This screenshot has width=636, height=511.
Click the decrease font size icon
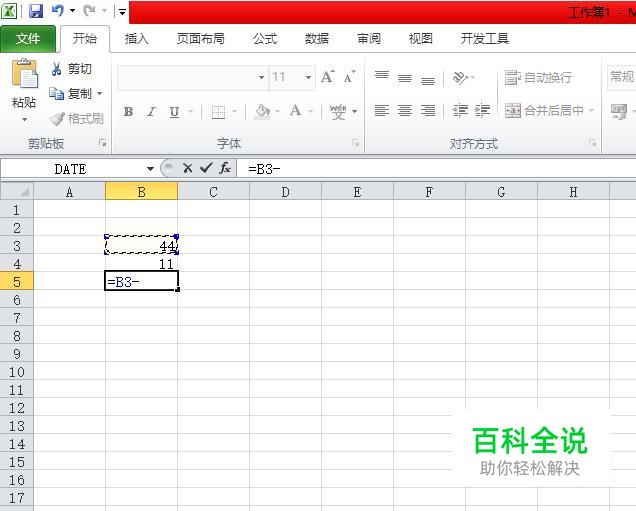tap(349, 77)
